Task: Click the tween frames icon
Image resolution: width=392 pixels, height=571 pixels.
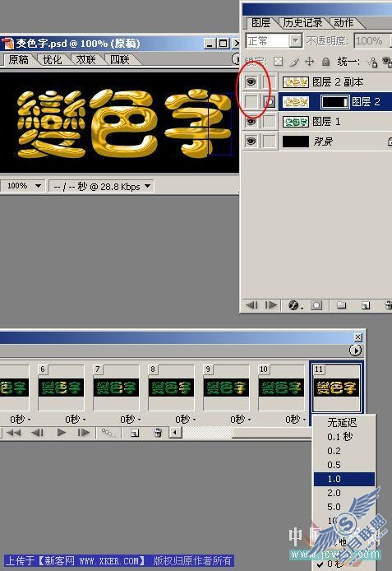Action: 108,433
